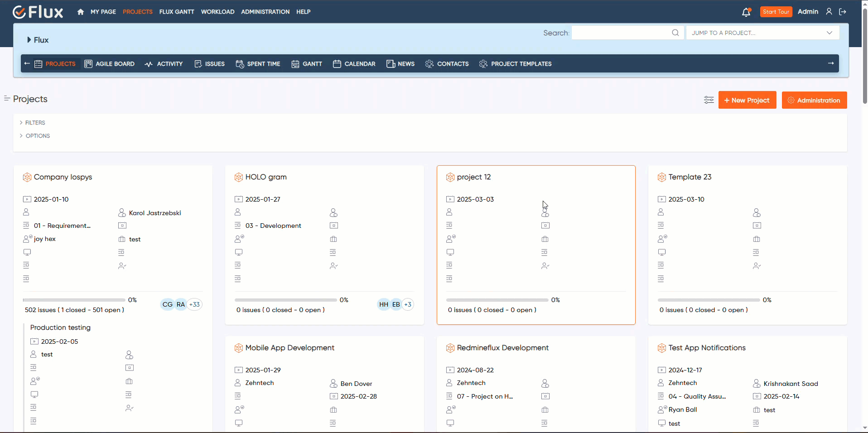This screenshot has height=433, width=868.
Task: Click Start Tour button
Action: pos(776,12)
